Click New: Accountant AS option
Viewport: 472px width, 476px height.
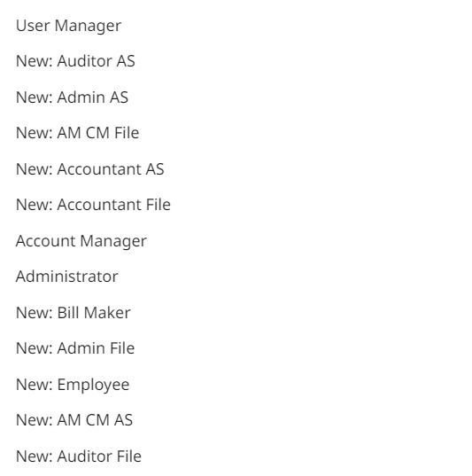tap(90, 169)
